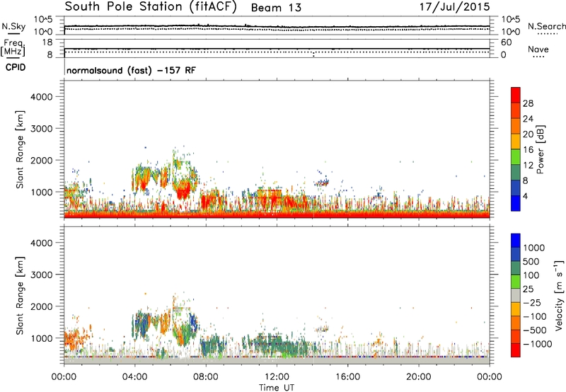Click the red top segment of Power colorbar
The width and height of the screenshot is (566, 392).
tap(516, 95)
